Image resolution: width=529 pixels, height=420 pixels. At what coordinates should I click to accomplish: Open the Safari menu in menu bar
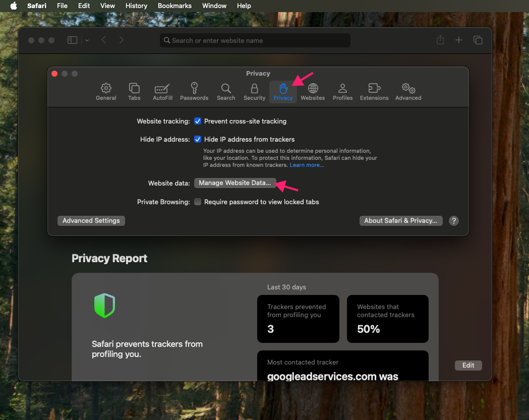pos(37,6)
